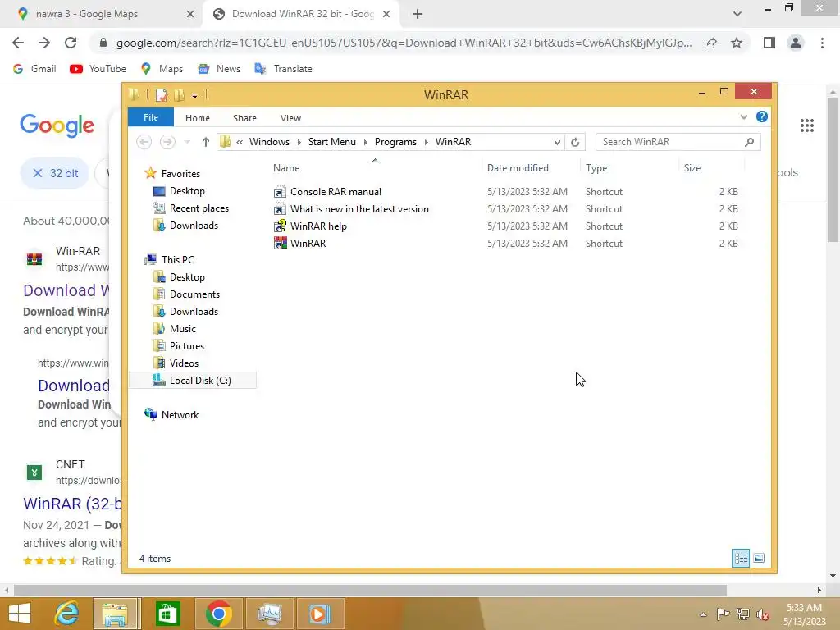Open the YouTube bookmark
This screenshot has width=840, height=630.
[x=98, y=69]
